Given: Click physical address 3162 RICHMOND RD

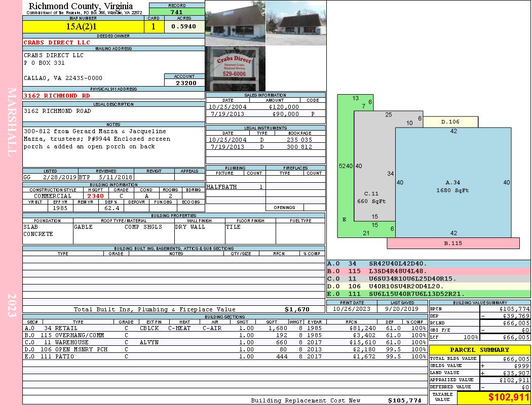Looking at the screenshot, I should 57,96.
